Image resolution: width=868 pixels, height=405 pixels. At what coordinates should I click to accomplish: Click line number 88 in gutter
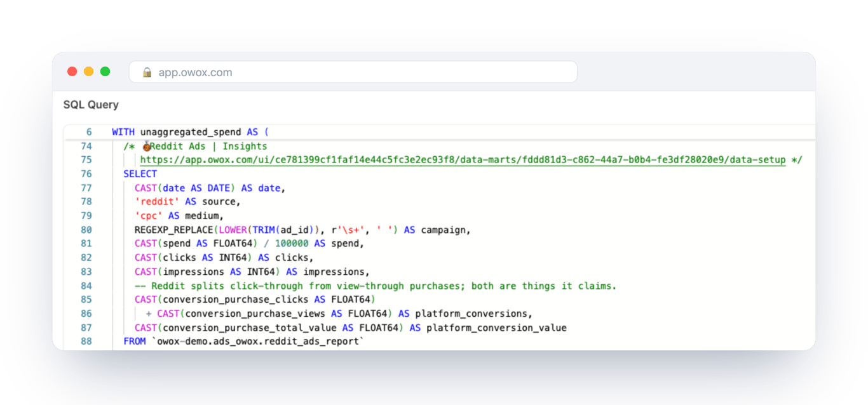click(x=86, y=342)
